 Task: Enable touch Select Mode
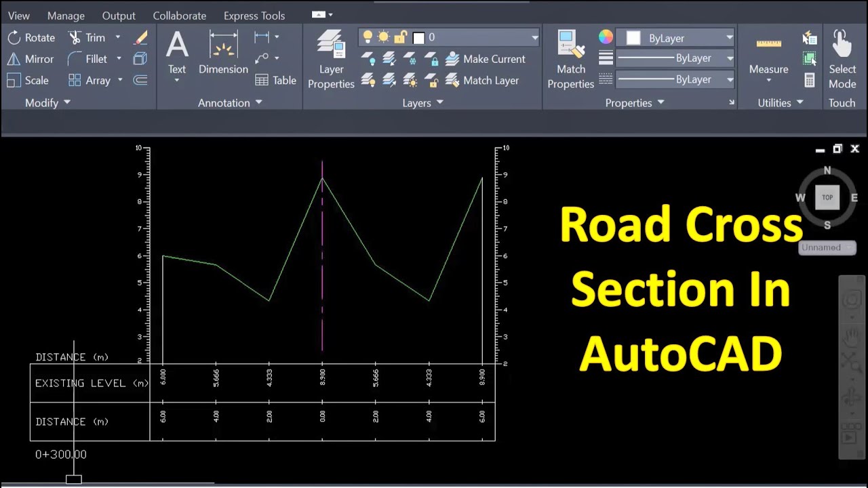coord(842,60)
